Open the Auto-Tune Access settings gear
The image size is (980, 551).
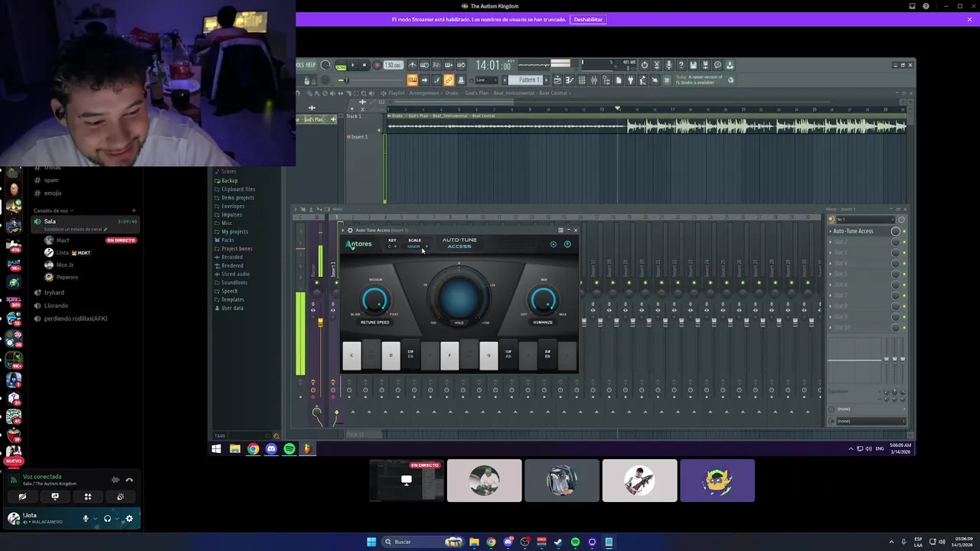[554, 244]
